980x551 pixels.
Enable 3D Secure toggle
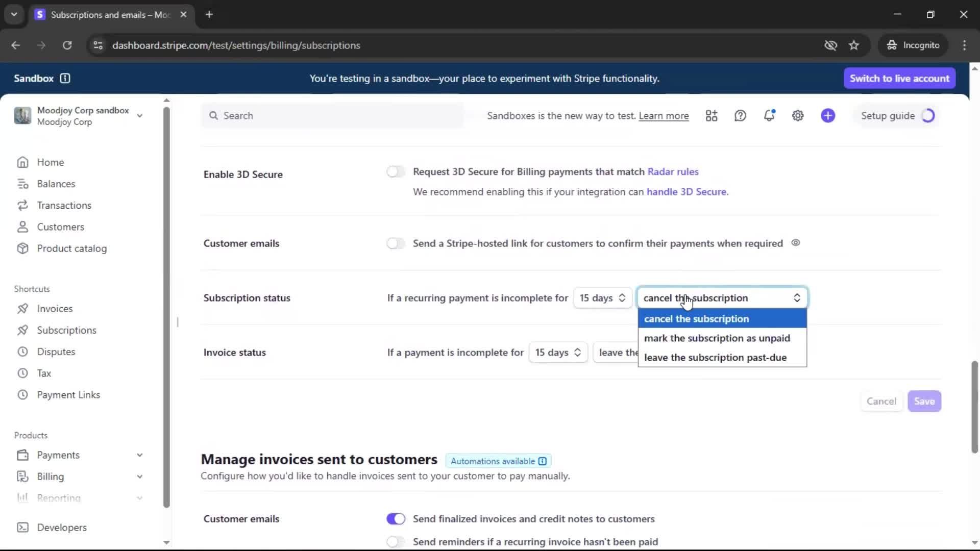pos(396,172)
